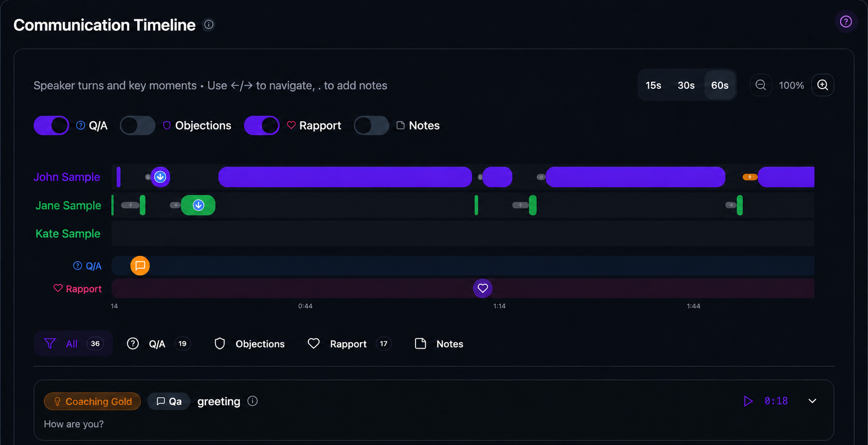Click the 0:18 timestamp on greeting card

click(776, 401)
